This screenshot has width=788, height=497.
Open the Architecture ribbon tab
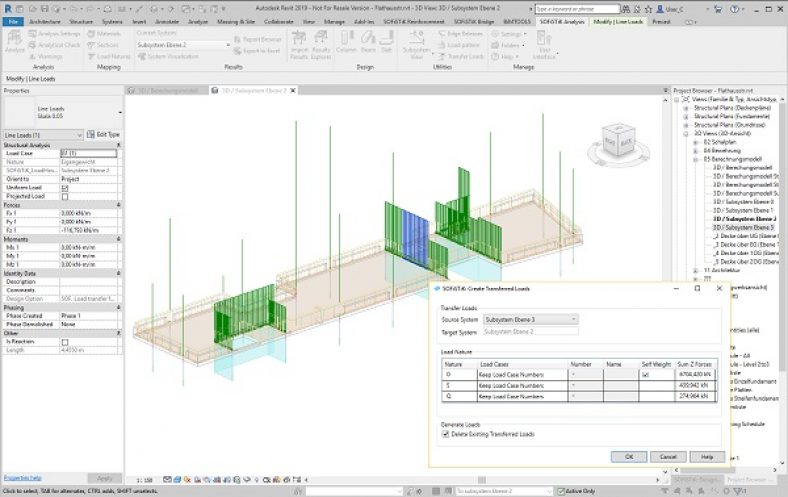pos(44,20)
